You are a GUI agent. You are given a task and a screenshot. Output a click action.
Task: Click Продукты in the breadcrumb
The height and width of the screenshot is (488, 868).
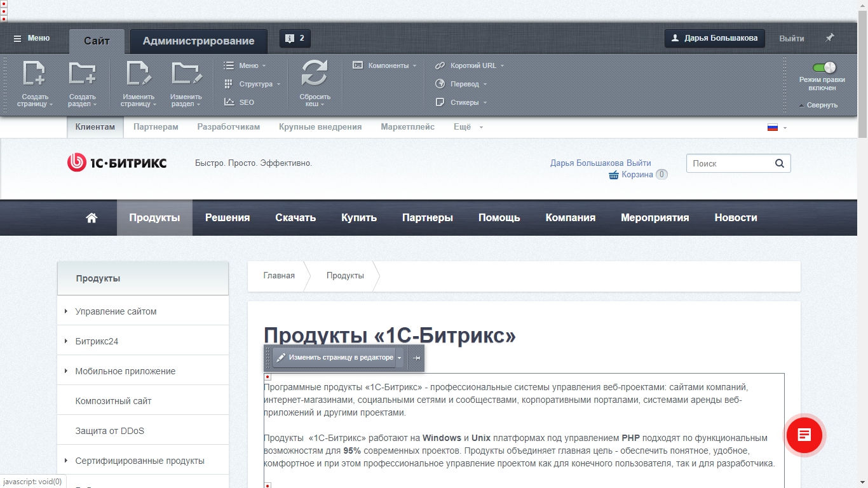coord(345,276)
